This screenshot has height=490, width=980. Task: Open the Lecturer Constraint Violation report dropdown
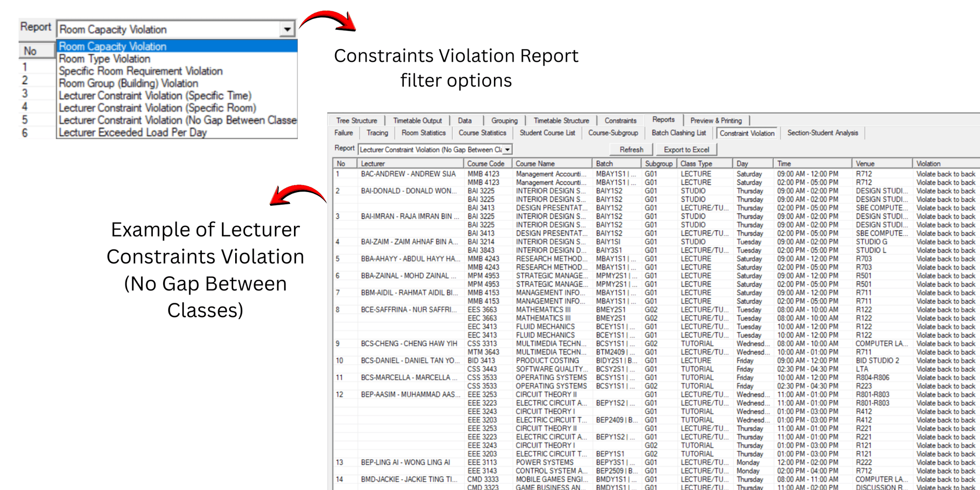point(508,149)
